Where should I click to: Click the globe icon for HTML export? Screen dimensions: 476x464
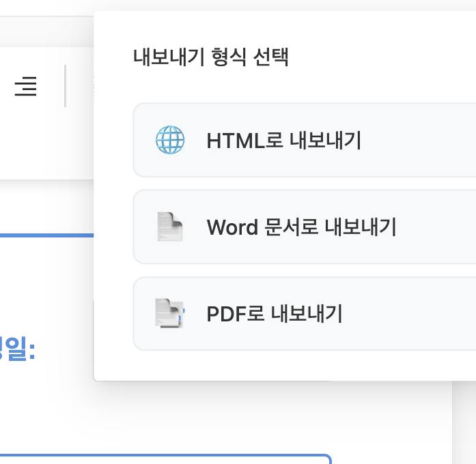click(x=170, y=140)
